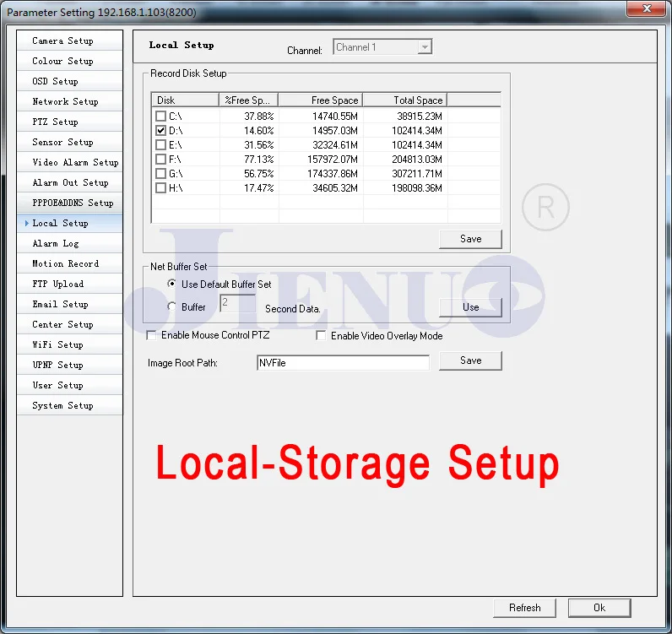Tick the E:\ disk checkbox
672x634 pixels.
coord(160,145)
